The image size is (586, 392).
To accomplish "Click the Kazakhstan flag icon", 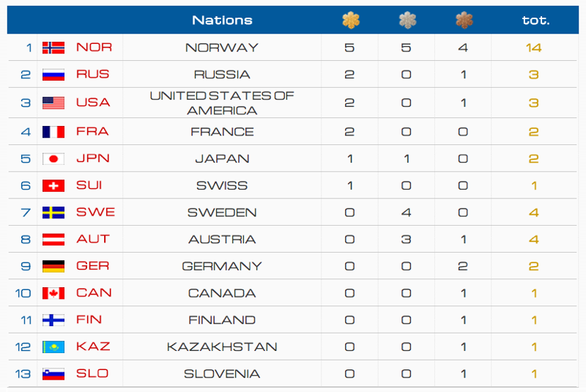I will coord(54,347).
